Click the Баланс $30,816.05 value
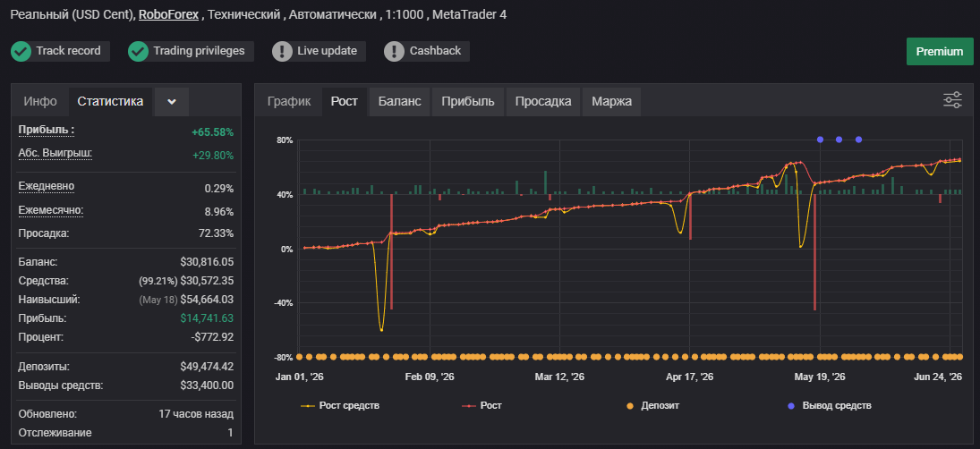980x449 pixels. coord(207,262)
